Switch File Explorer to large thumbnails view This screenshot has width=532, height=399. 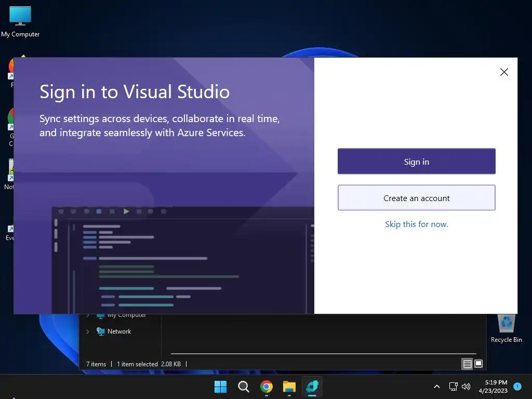pyautogui.click(x=478, y=364)
